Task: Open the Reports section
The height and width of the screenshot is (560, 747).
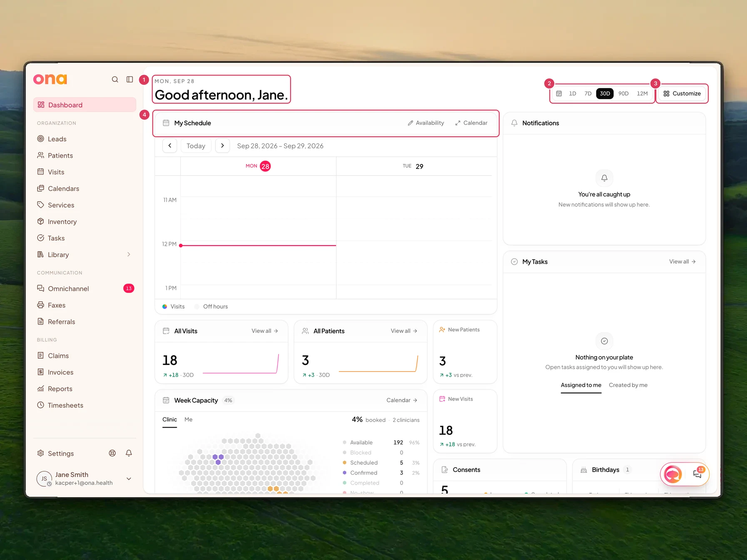Action: [x=85, y=389]
